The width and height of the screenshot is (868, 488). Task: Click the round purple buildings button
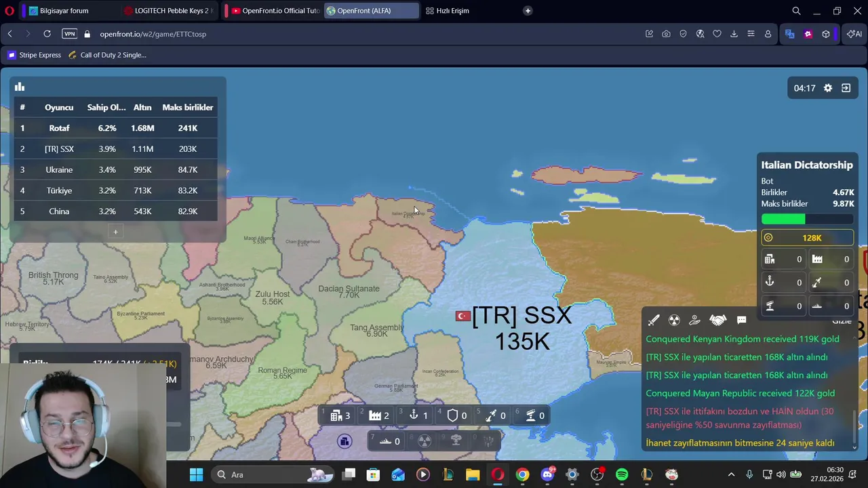[x=344, y=442]
